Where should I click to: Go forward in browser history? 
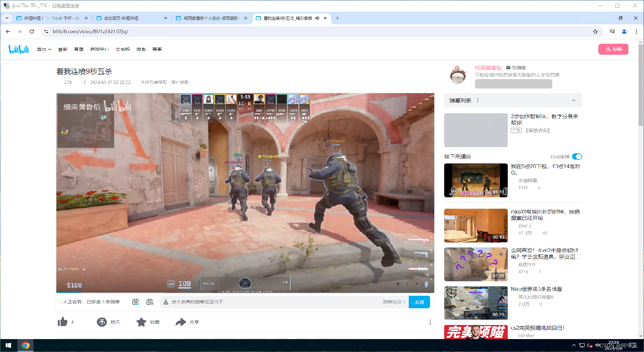[x=20, y=32]
